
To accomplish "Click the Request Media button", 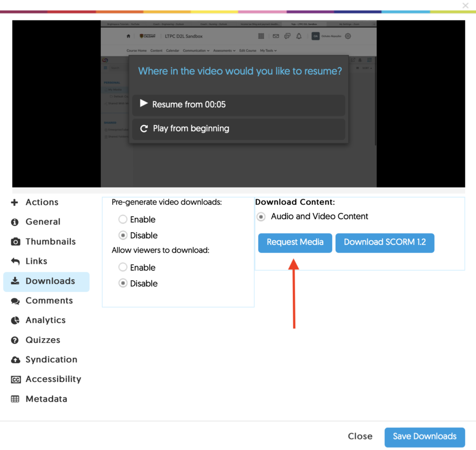I will 295,243.
